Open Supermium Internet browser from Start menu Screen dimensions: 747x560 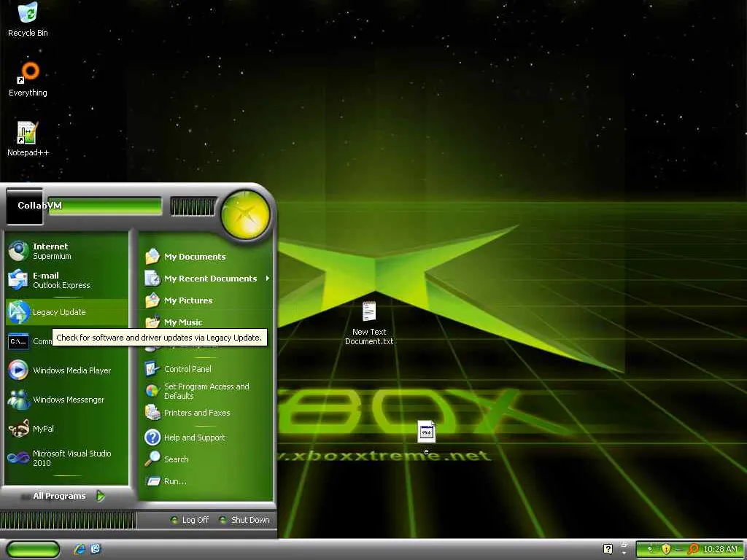click(66, 251)
